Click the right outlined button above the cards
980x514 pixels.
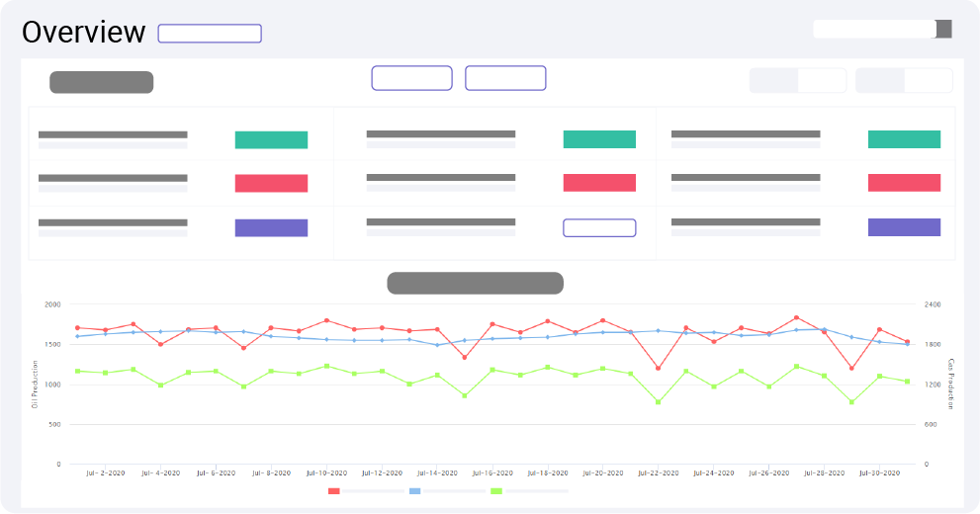tap(505, 78)
